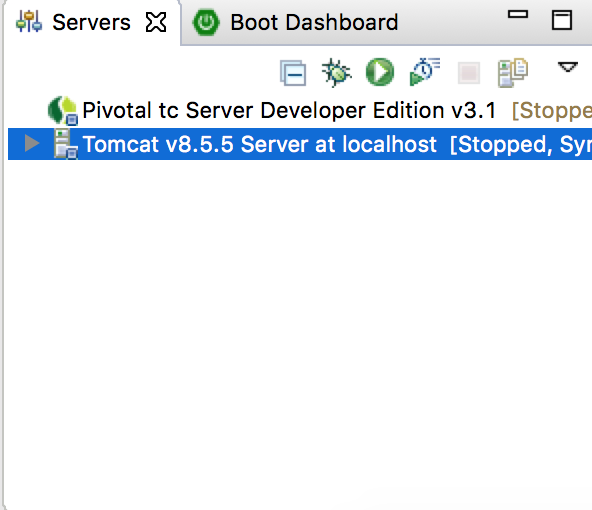Open the Servers view menu dropdown
592x510 pixels.
click(x=568, y=67)
